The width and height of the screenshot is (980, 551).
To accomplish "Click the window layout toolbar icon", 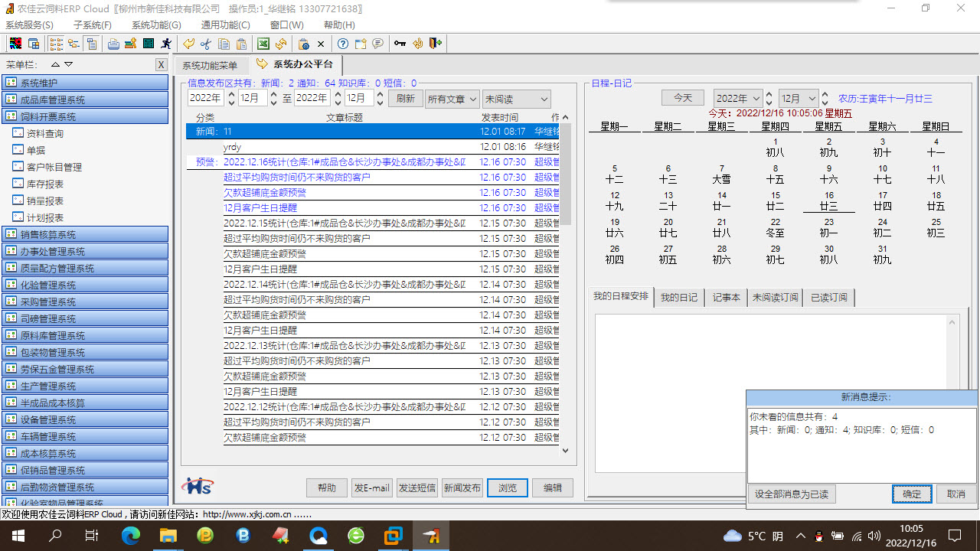I will pyautogui.click(x=34, y=44).
